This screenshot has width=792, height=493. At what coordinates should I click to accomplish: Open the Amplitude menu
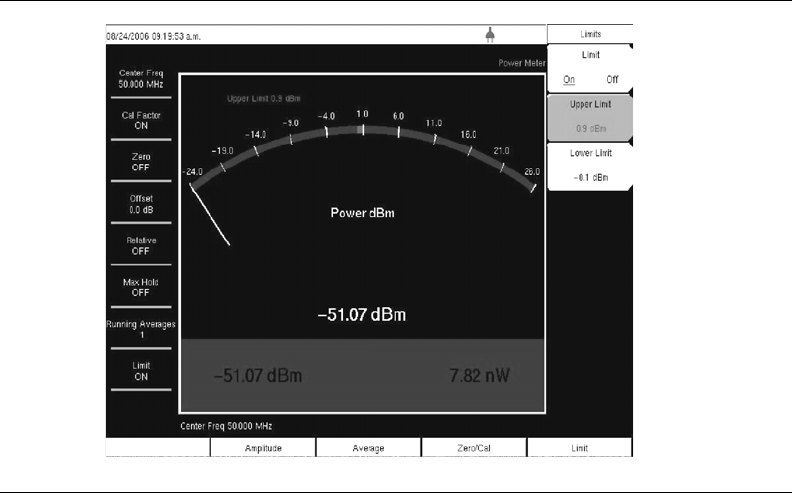263,448
